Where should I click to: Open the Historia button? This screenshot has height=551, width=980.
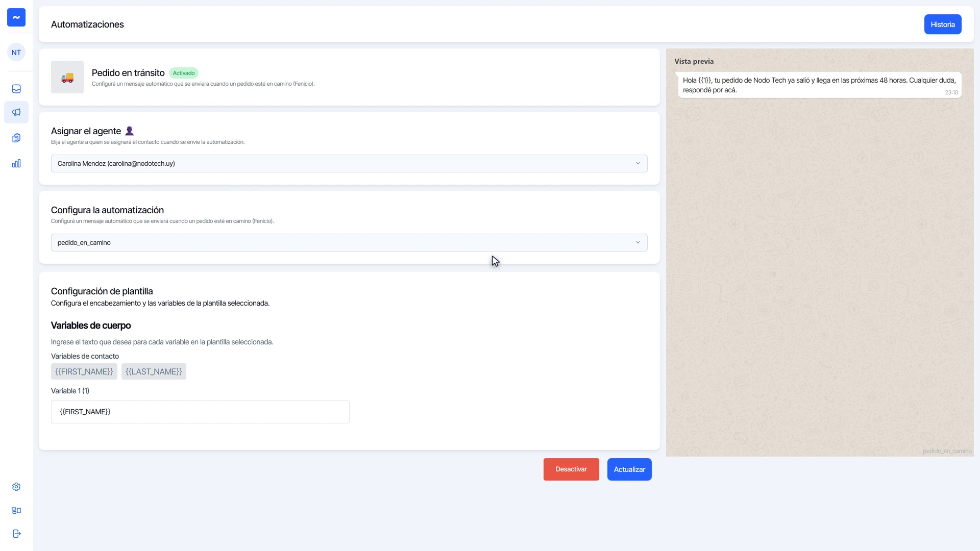943,24
